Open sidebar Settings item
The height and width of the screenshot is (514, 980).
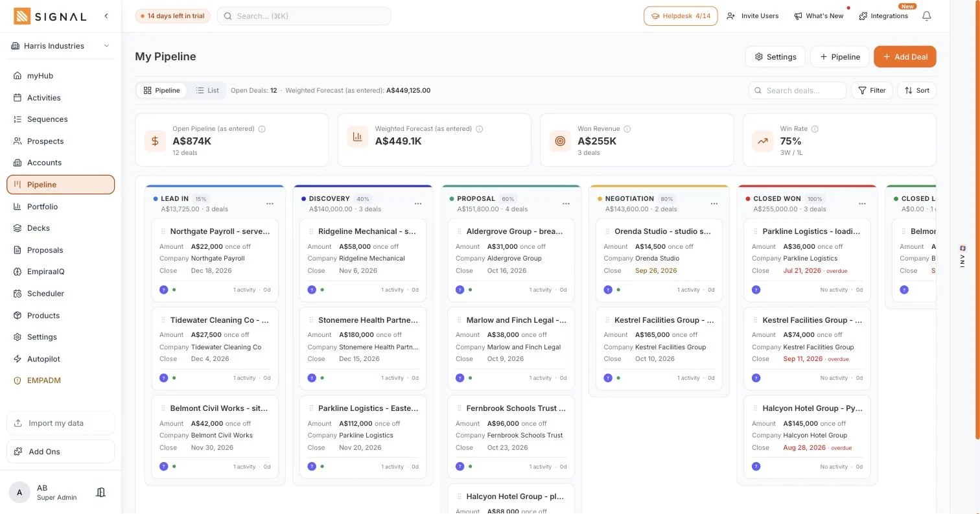pos(61,337)
